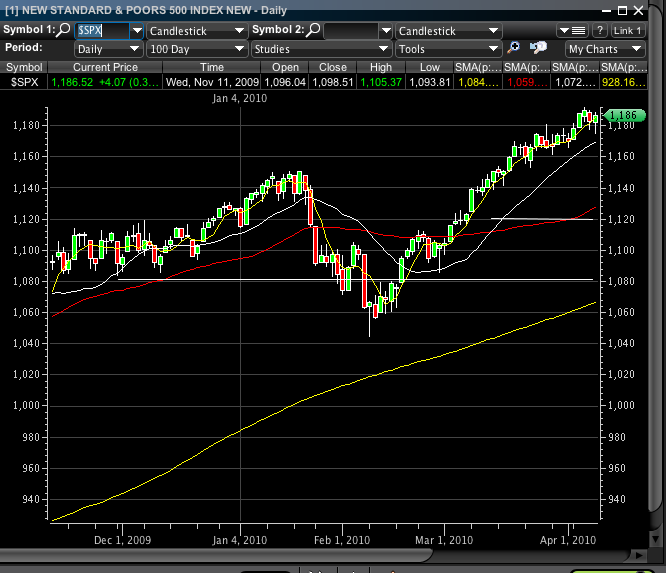The height and width of the screenshot is (573, 666).
Task: Click the question mark help button
Action: click(x=600, y=31)
